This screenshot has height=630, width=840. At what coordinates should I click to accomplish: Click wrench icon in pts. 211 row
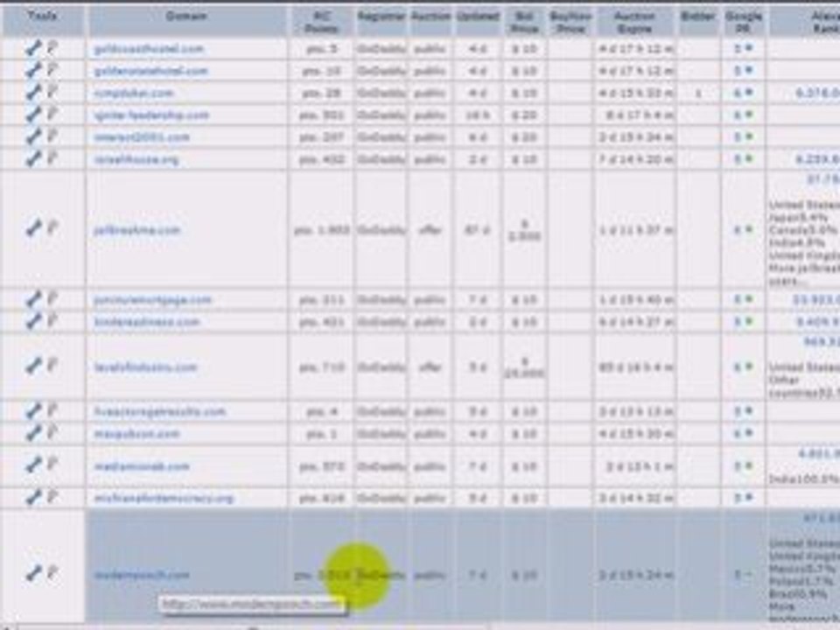tap(32, 299)
